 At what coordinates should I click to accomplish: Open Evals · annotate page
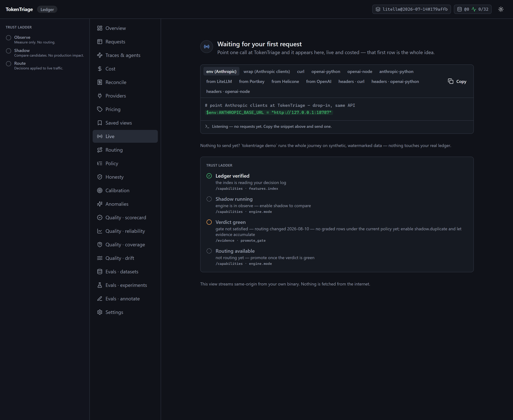click(125, 299)
